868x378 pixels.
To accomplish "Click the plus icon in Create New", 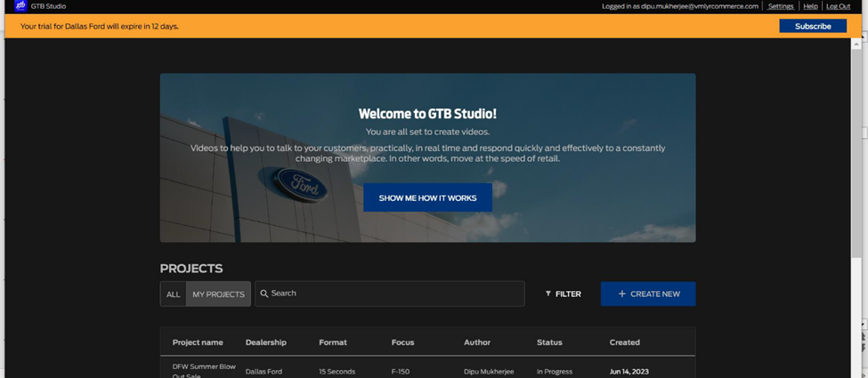I will point(621,294).
